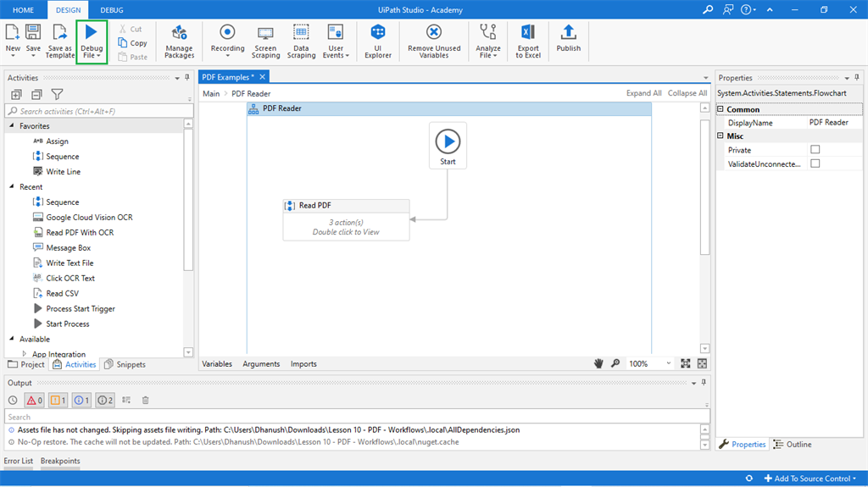
Task: Open Add To Source Control dropdown
Action: (810, 479)
